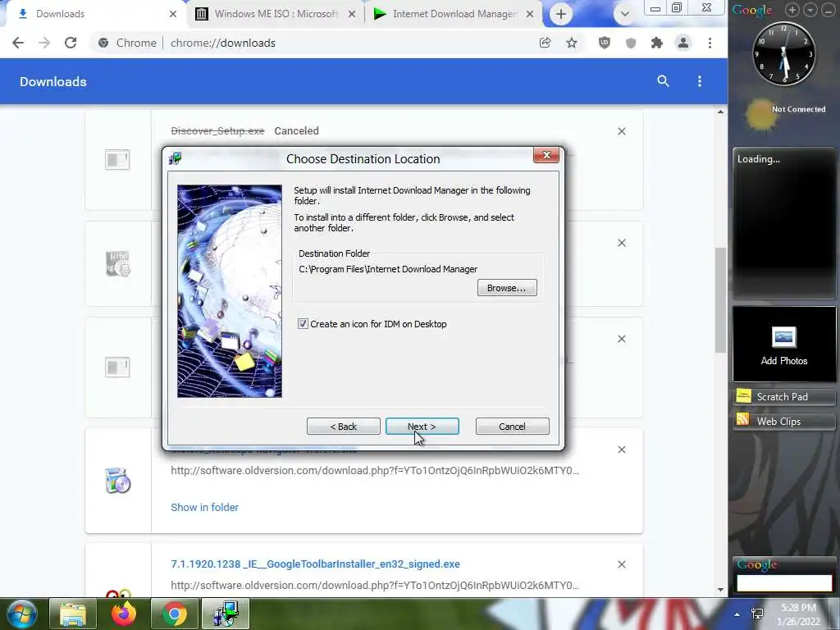Click the gray shield extension icon
The height and width of the screenshot is (630, 840).
631,43
